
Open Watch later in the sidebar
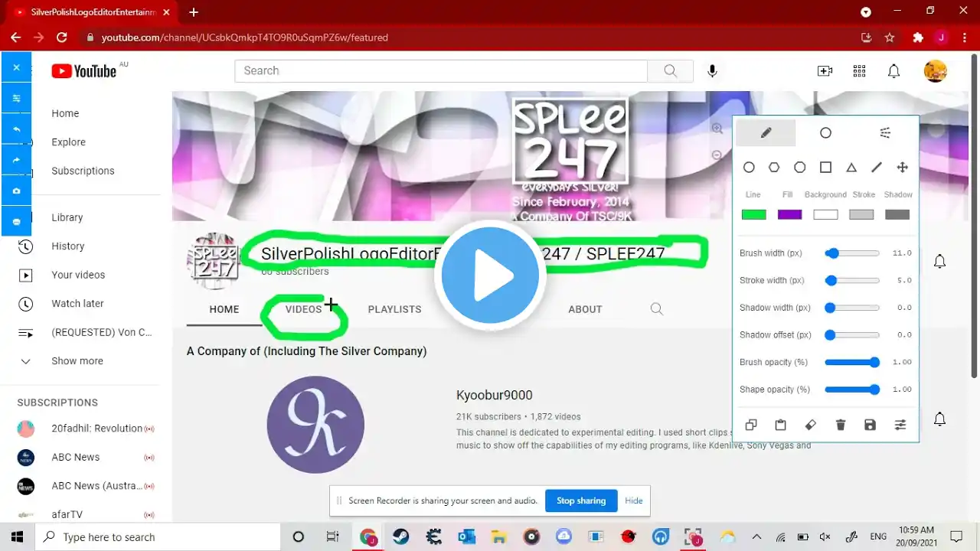point(77,304)
